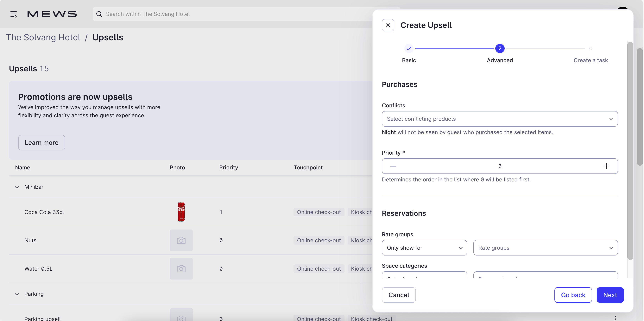The height and width of the screenshot is (321, 644).
Task: Click the Touchpoint column header
Action: tap(308, 167)
